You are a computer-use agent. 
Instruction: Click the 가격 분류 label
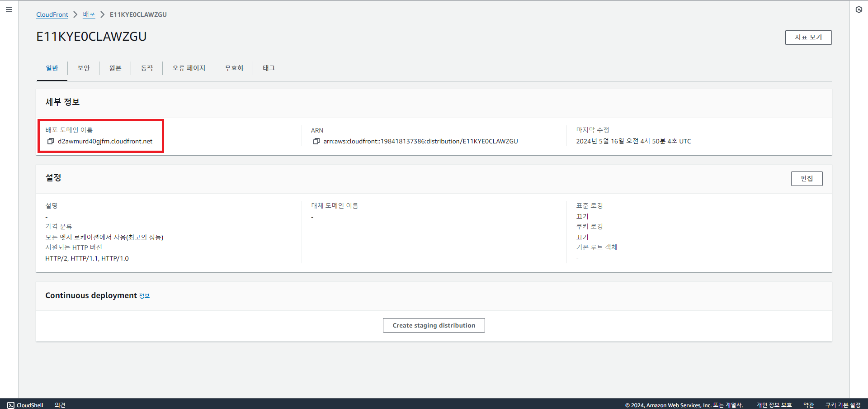tap(59, 226)
